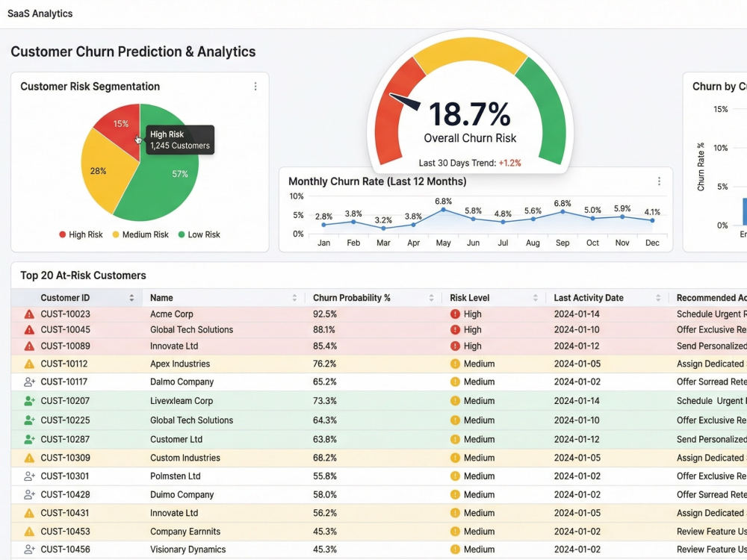Click Medium risk icon for Visionary Dynamics

tap(455, 550)
